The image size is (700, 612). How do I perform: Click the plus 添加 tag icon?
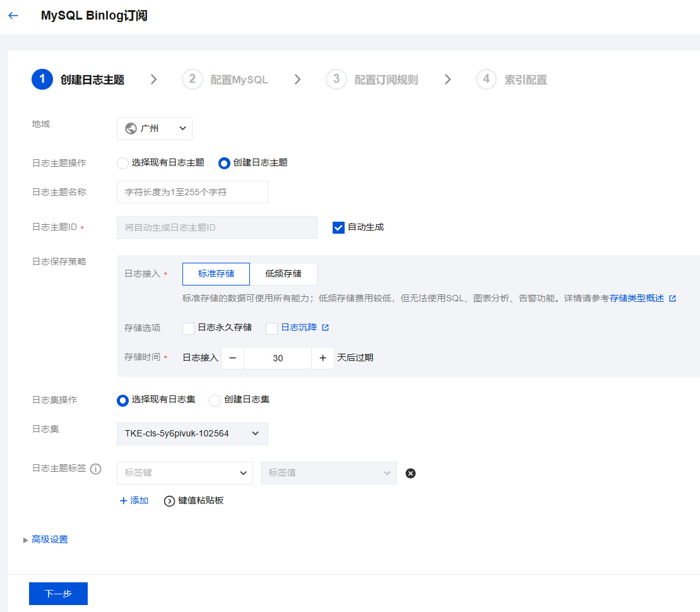tap(124, 501)
